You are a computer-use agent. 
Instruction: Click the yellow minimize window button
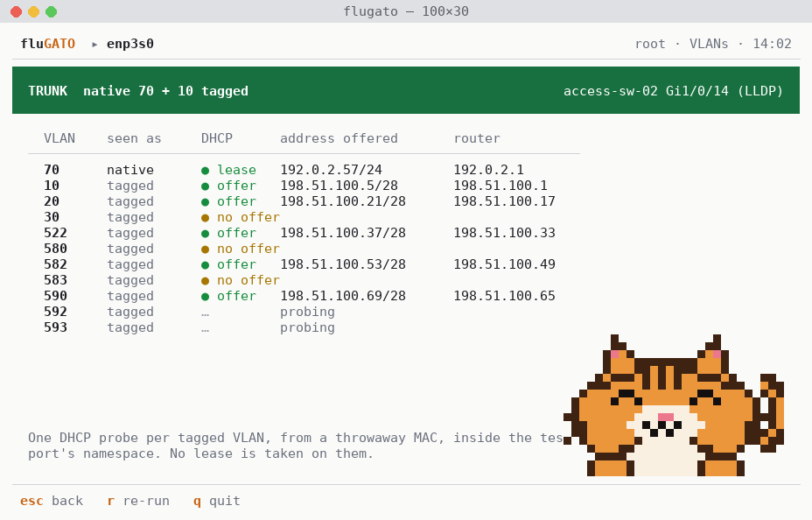(x=33, y=11)
